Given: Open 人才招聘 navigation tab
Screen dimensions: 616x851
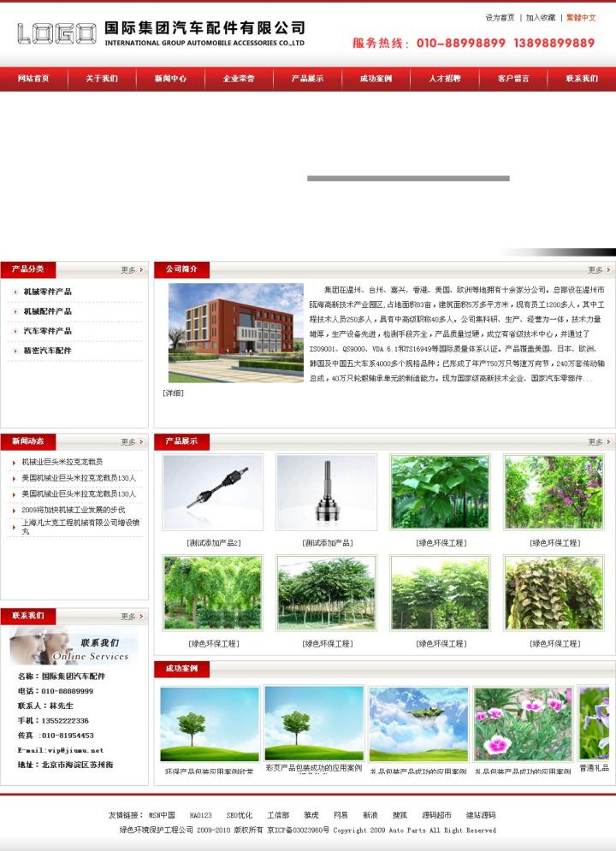Looking at the screenshot, I should tap(444, 79).
